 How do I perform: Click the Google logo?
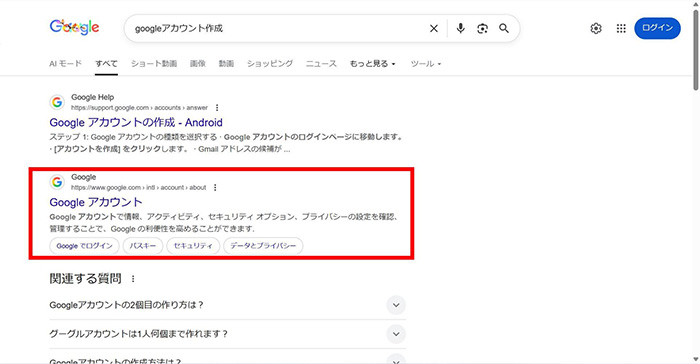tap(75, 27)
